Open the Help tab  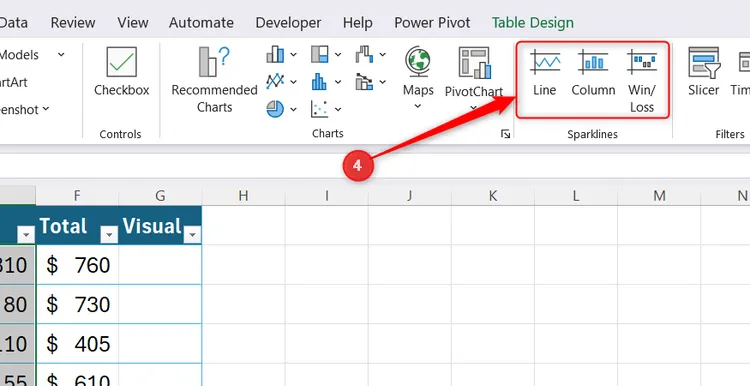tap(357, 22)
